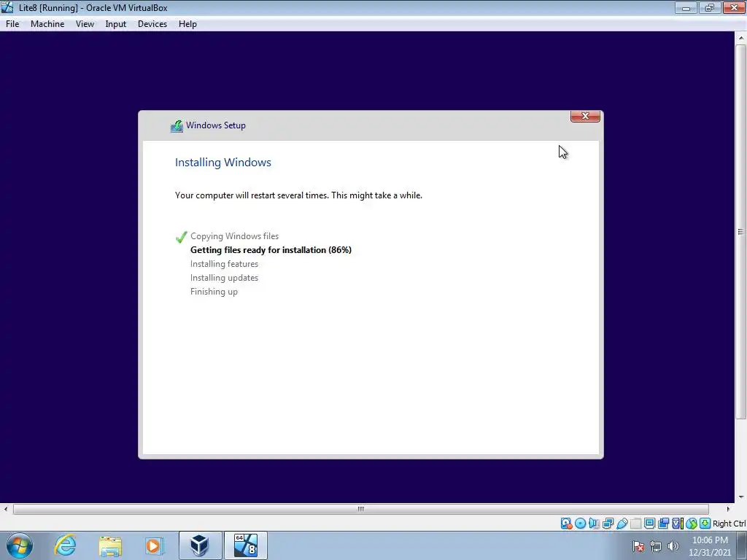Click the Show desktop button

(742, 545)
